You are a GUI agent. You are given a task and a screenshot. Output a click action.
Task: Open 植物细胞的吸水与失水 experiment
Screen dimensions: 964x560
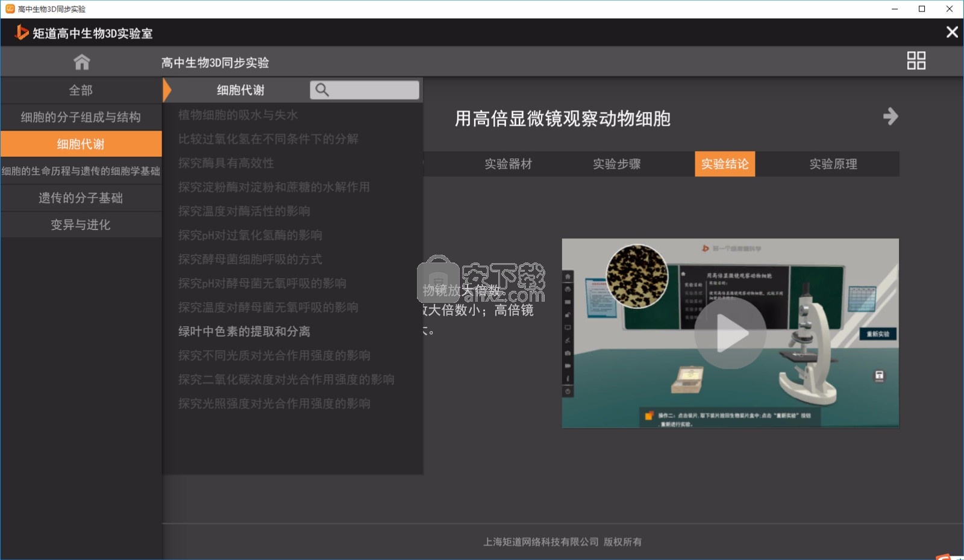(238, 115)
